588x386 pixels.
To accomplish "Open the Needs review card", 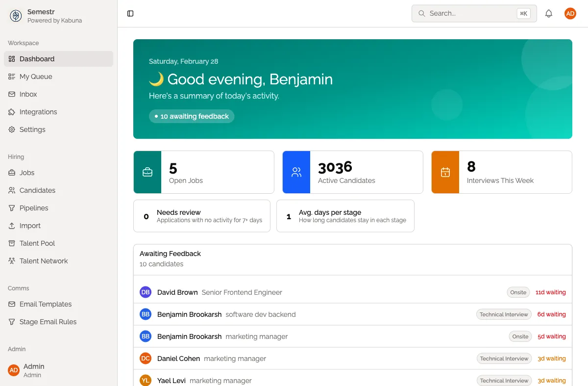I will [202, 216].
